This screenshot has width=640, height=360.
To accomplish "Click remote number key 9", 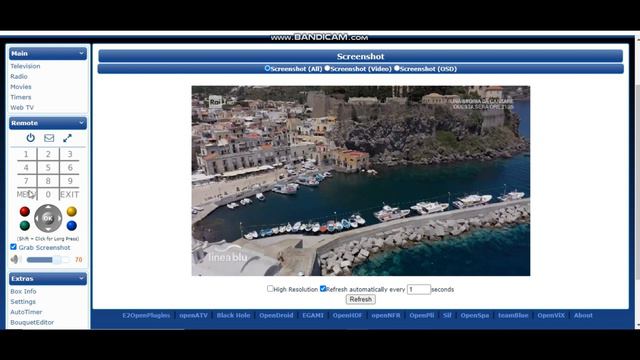I will [x=70, y=181].
